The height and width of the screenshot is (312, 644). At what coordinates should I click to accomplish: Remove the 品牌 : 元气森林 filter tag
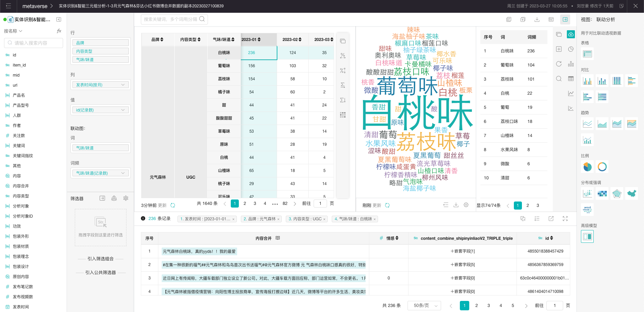click(278, 219)
